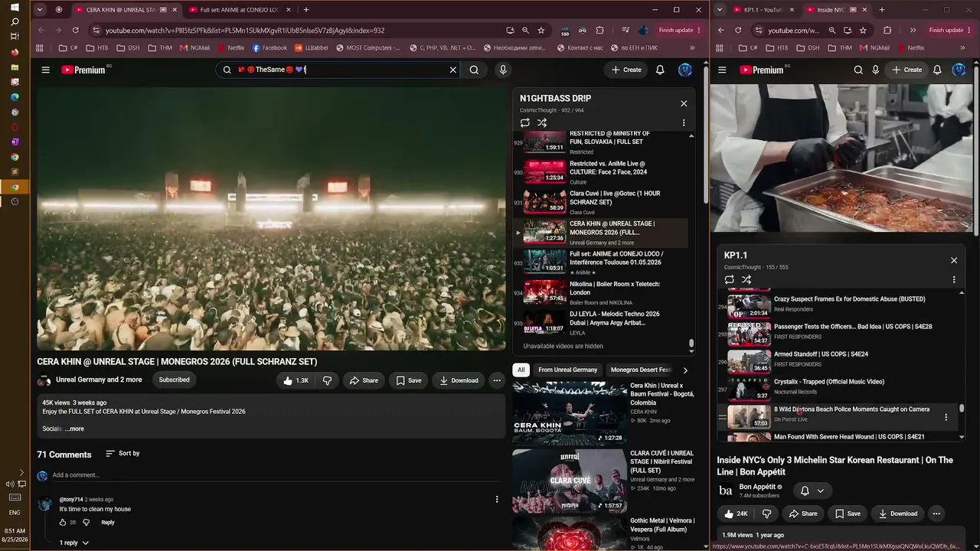Open notifications bell in right YouTube window
The width and height of the screenshot is (980, 551).
(937, 70)
